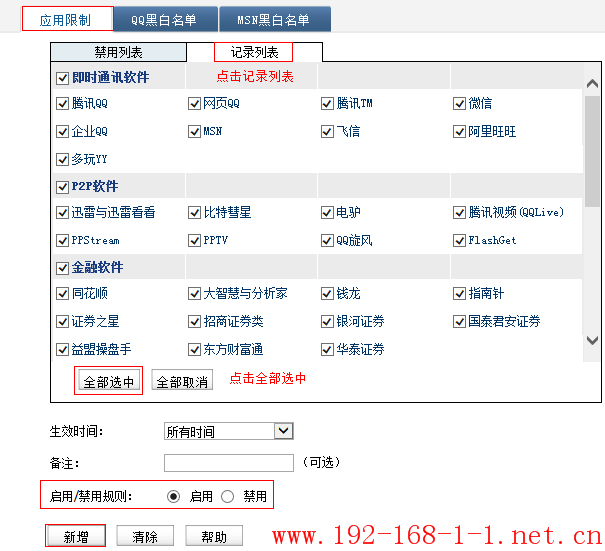Uncheck the 网页QQ checkbox

pyautogui.click(x=194, y=103)
